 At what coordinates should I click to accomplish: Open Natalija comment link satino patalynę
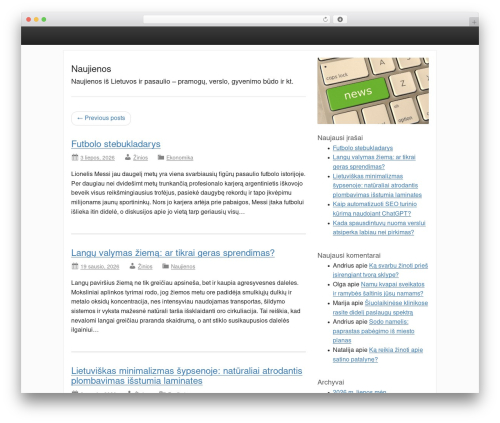tap(378, 355)
